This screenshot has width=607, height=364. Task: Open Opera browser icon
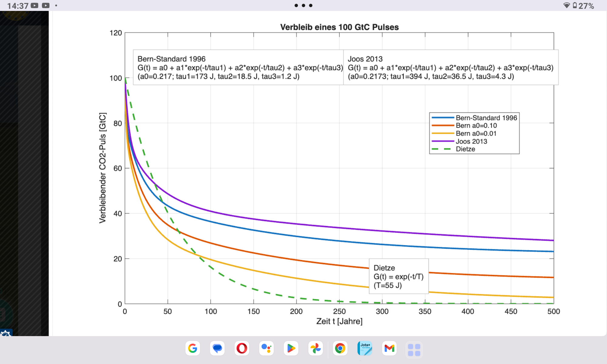tap(242, 348)
